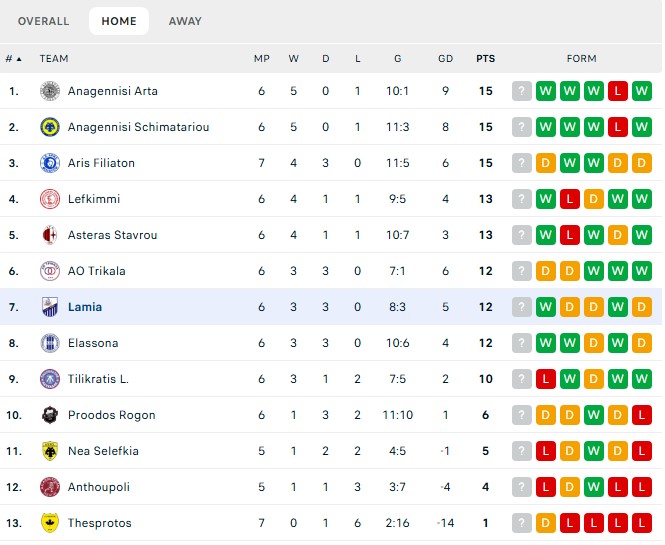The width and height of the screenshot is (665, 545).
Task: Click the Lefkimmi team crest
Action: [x=49, y=199]
